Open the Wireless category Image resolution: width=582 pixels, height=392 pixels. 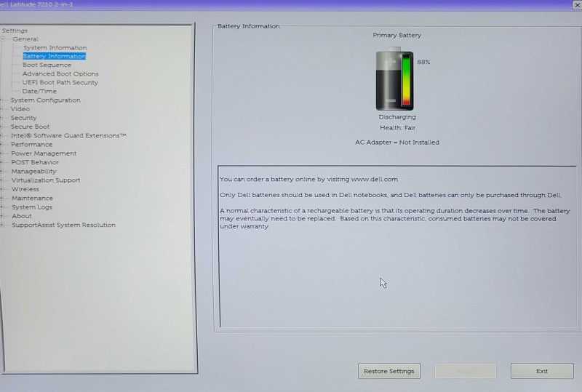[x=25, y=189]
